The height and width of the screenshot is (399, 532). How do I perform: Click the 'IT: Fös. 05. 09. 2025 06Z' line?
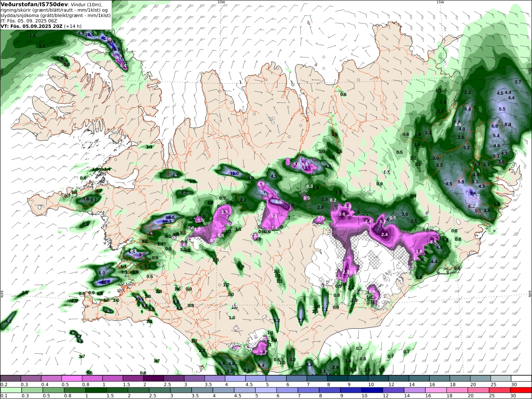click(29, 21)
